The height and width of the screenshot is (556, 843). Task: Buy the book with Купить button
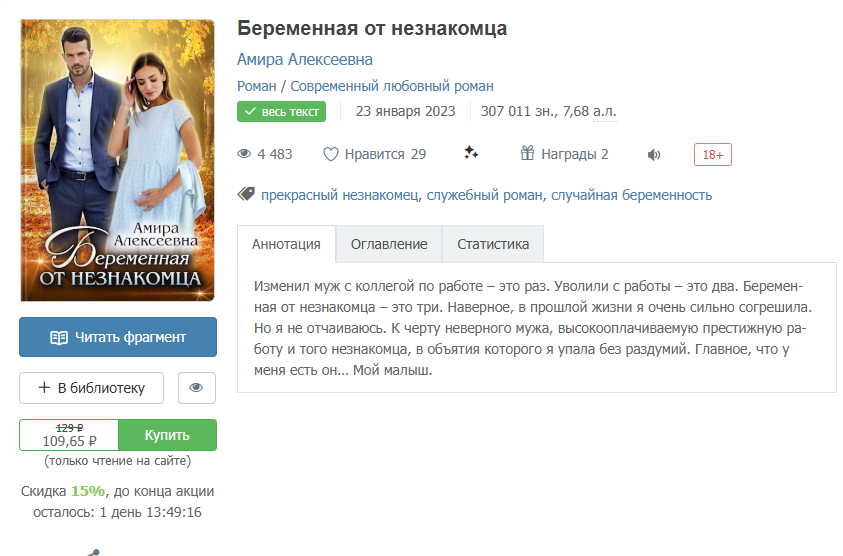point(167,435)
